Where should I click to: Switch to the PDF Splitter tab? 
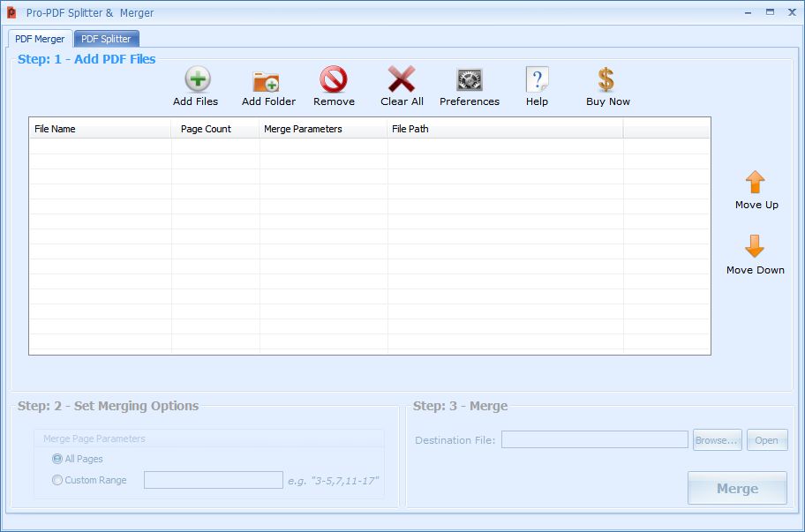coord(106,39)
